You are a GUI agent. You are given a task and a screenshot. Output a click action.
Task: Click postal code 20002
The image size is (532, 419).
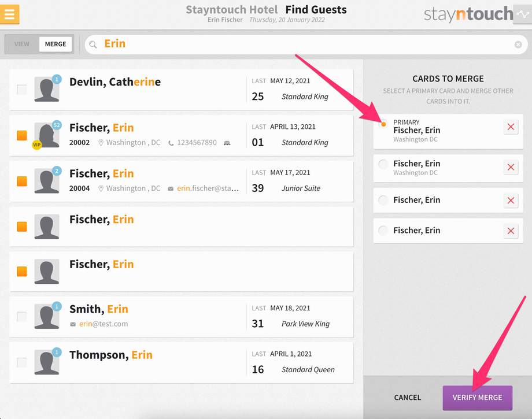click(79, 143)
